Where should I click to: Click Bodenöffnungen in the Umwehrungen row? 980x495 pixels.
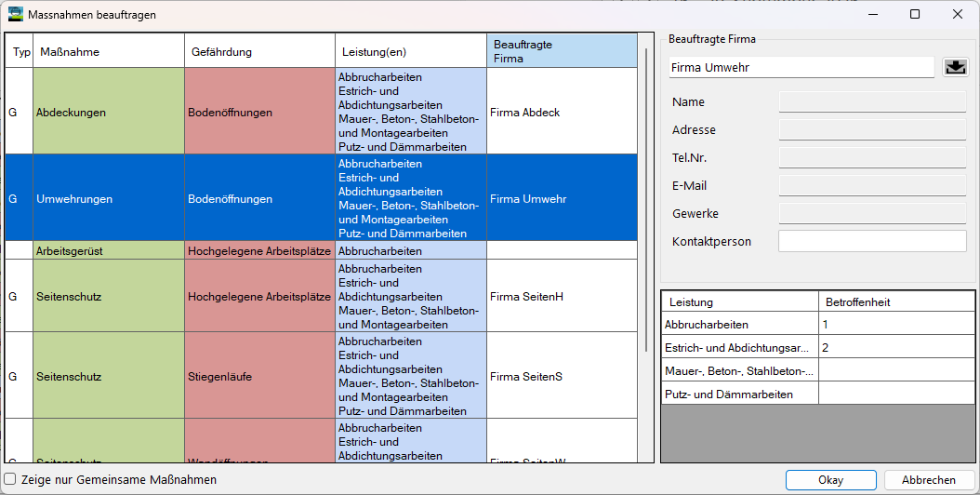tap(260, 198)
